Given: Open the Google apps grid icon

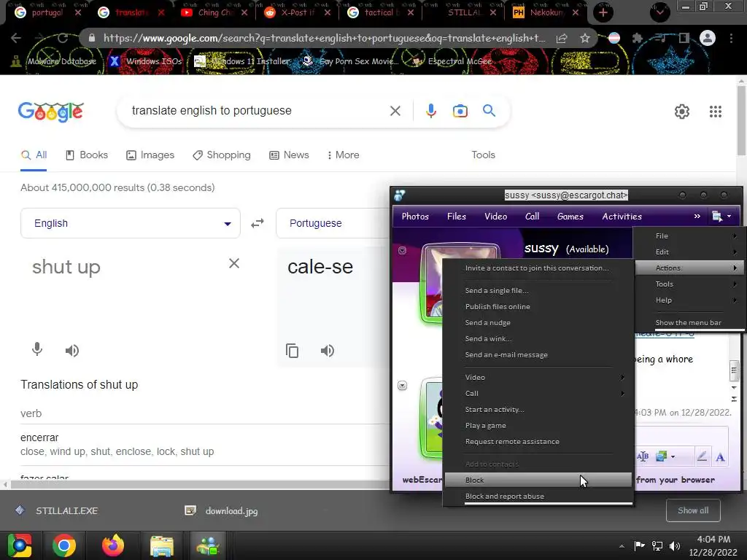Looking at the screenshot, I should (x=715, y=112).
